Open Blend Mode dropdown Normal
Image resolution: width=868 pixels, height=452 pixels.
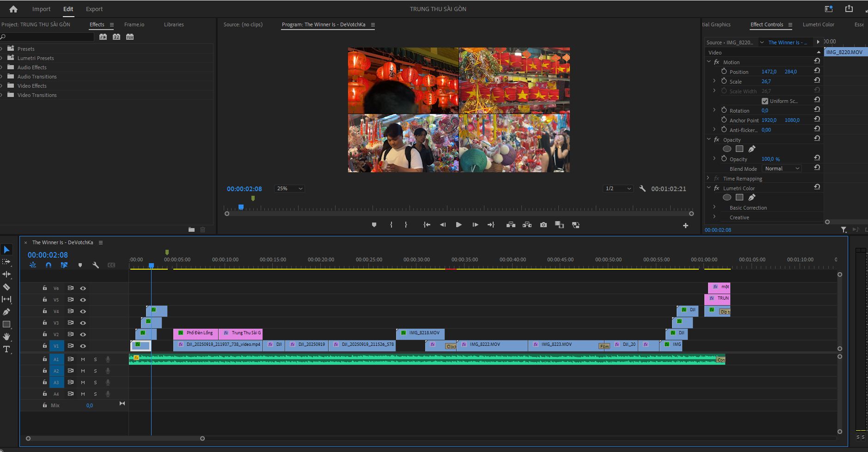782,169
